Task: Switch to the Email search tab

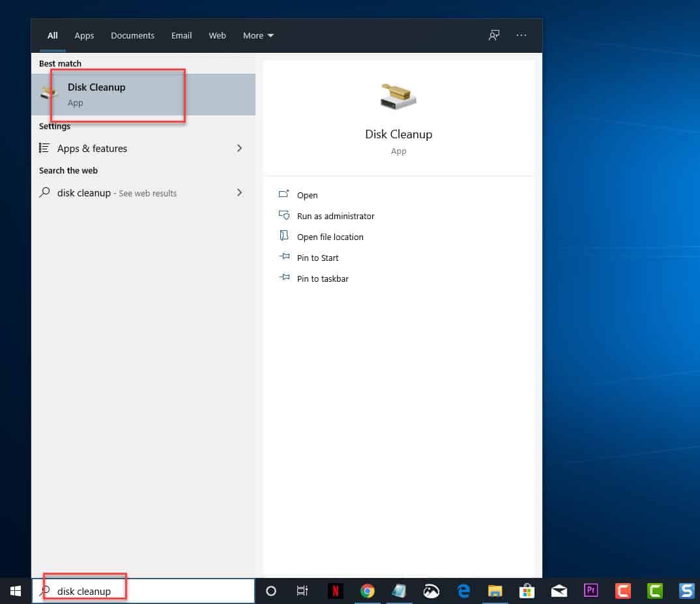Action: [x=181, y=36]
